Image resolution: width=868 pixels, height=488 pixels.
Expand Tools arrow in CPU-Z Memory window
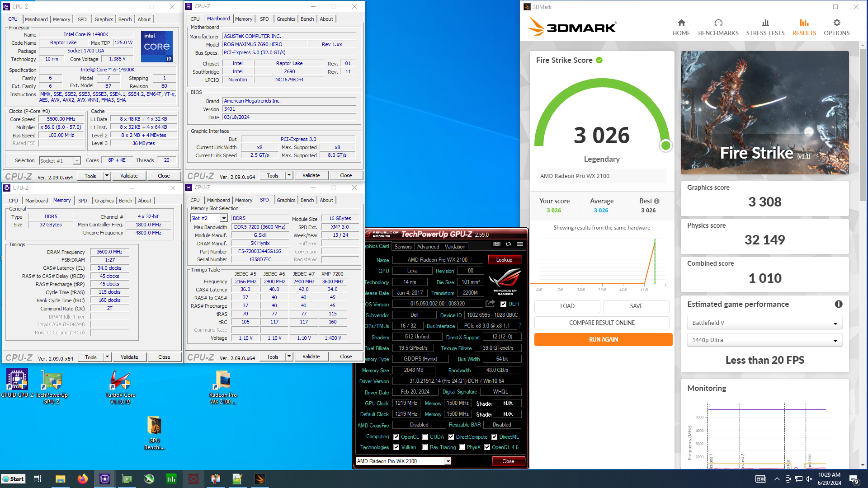click(x=107, y=357)
